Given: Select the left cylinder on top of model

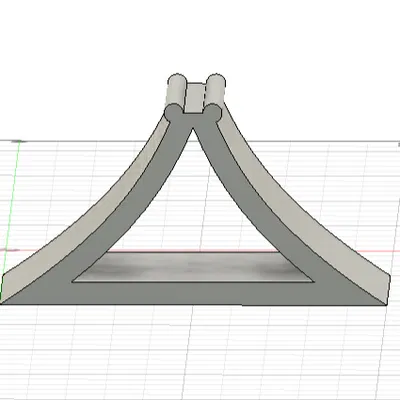Looking at the screenshot, I should (x=176, y=91).
